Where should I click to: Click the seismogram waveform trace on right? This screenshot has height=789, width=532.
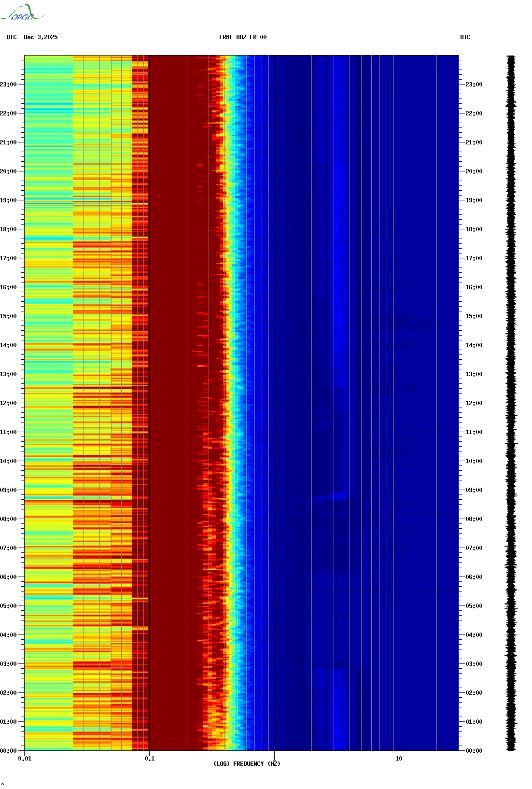pos(511,403)
